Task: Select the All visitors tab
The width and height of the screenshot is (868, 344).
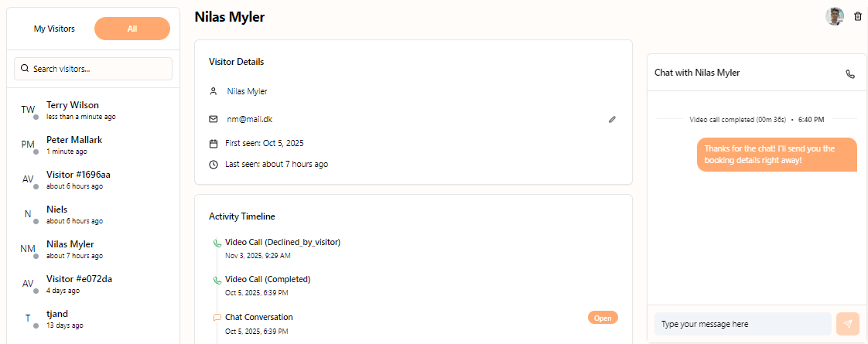Action: [132, 29]
